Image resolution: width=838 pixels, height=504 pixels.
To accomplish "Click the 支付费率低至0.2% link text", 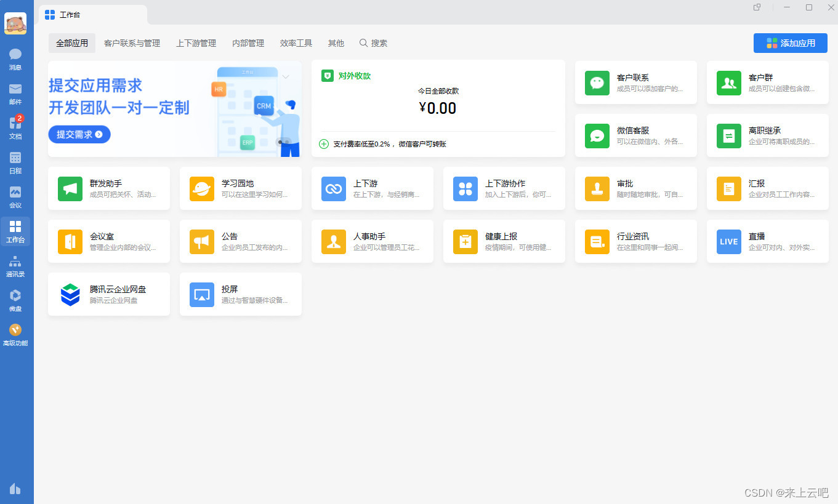I will pyautogui.click(x=390, y=144).
